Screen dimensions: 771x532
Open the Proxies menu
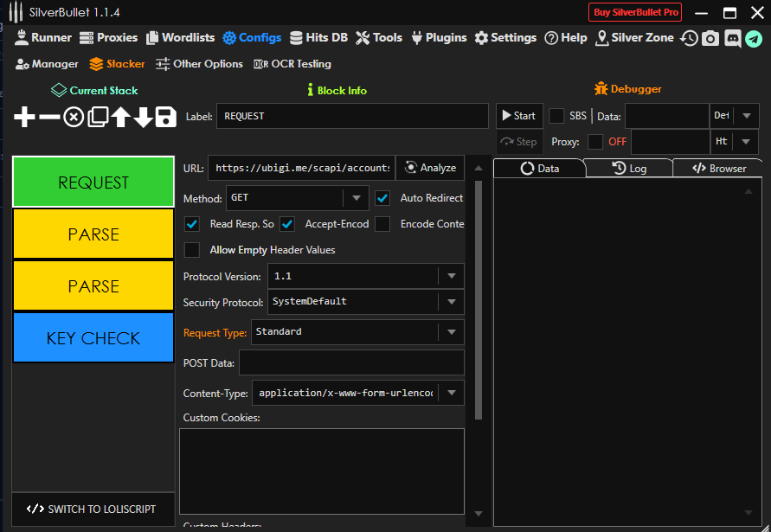click(x=108, y=38)
